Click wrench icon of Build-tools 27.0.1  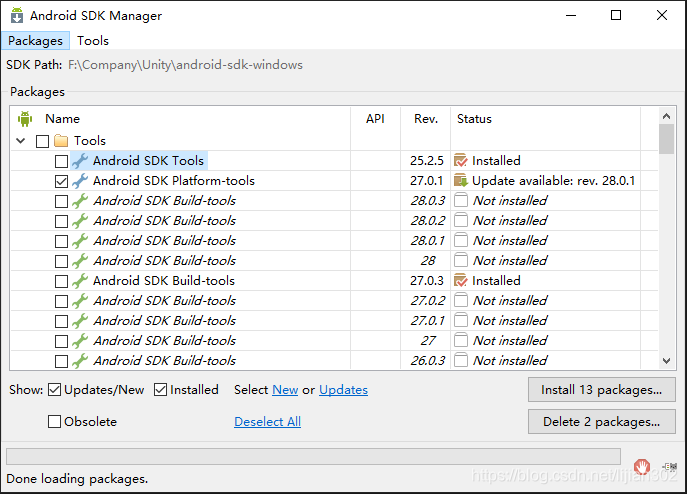coord(80,321)
